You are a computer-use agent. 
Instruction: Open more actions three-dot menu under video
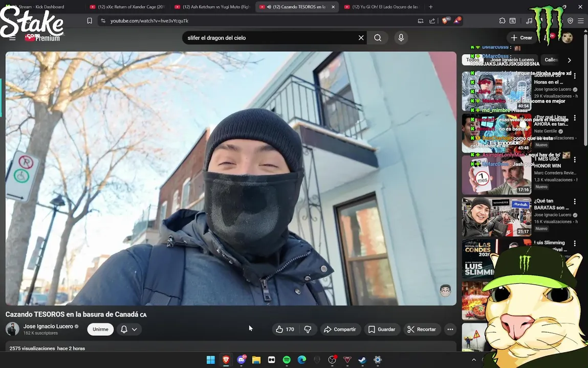[x=450, y=330]
